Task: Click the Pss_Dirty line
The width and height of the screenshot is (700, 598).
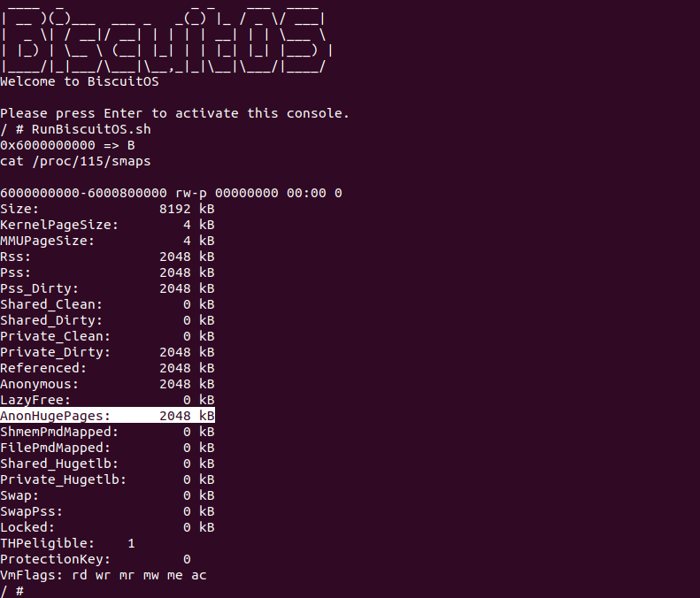Action: pos(107,288)
